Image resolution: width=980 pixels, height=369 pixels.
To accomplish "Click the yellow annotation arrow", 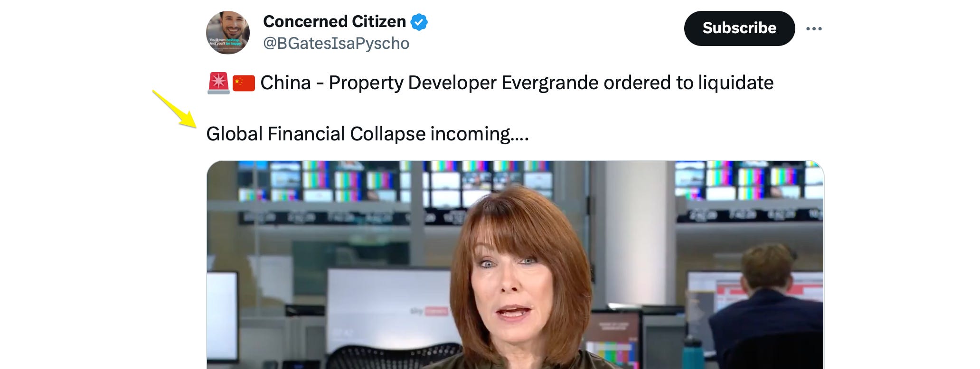I will point(174,109).
